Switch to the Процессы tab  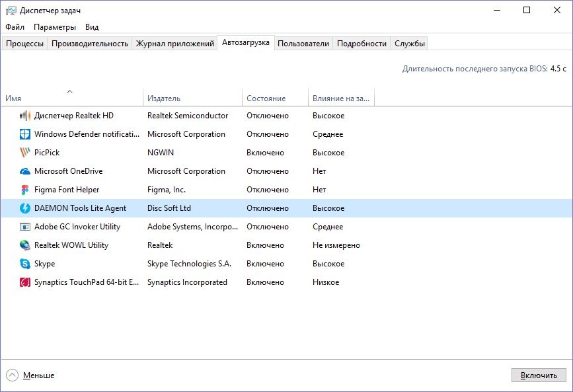coord(24,44)
